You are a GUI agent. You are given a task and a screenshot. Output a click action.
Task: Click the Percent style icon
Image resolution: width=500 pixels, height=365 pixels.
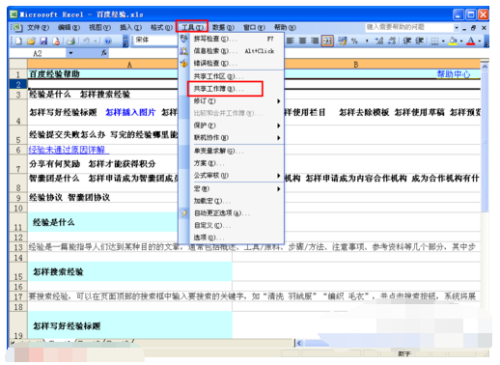[x=354, y=41]
